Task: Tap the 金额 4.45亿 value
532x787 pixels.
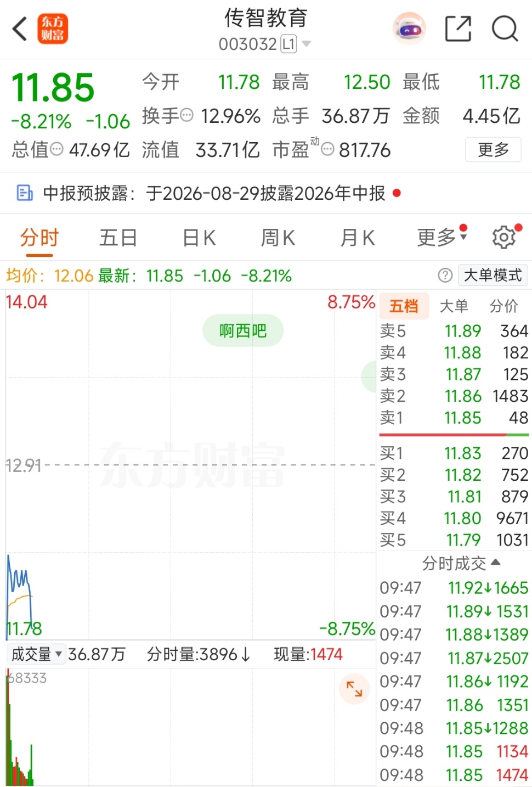Action: click(491, 116)
